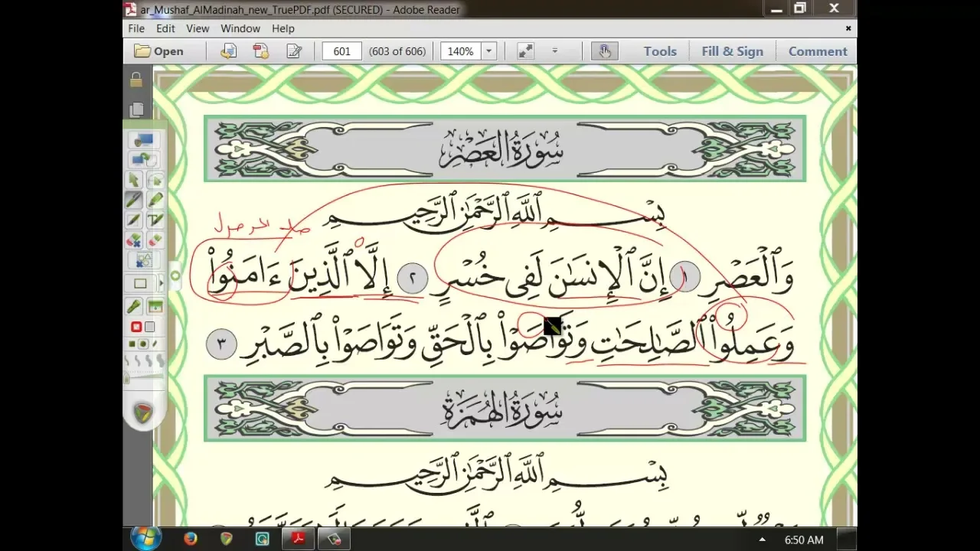980x551 pixels.
Task: Toggle the screen monitor icon in pen toolbar
Action: click(x=143, y=140)
